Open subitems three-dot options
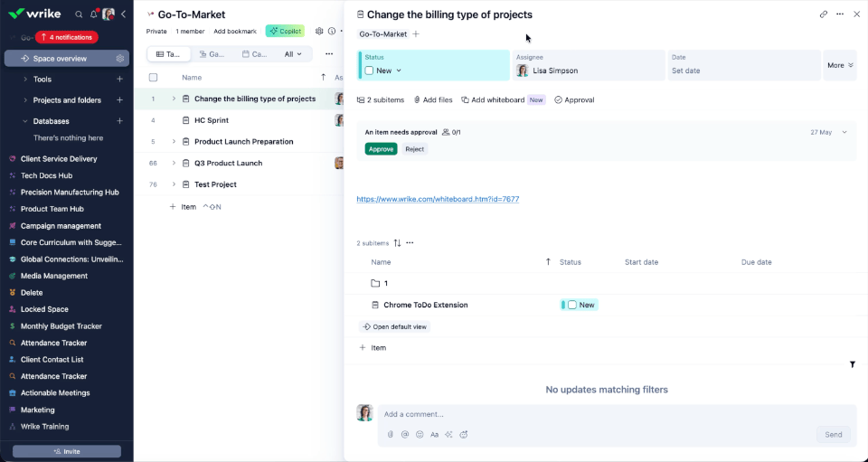868x462 pixels. (410, 243)
